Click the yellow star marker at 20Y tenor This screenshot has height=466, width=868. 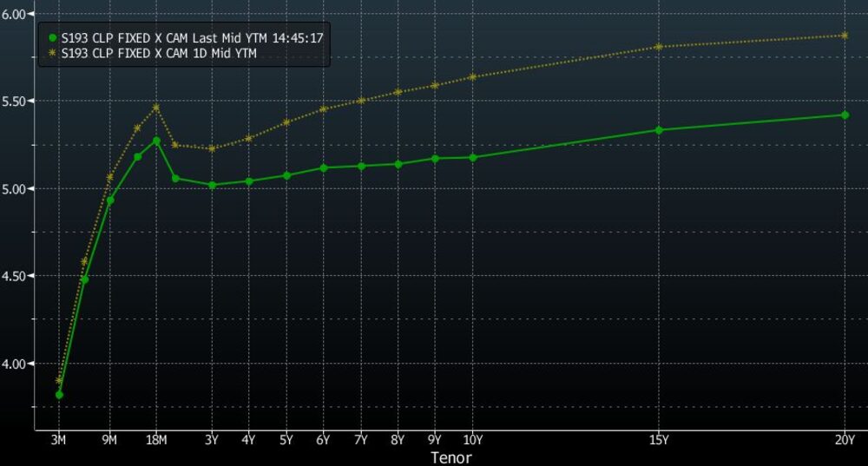click(845, 36)
